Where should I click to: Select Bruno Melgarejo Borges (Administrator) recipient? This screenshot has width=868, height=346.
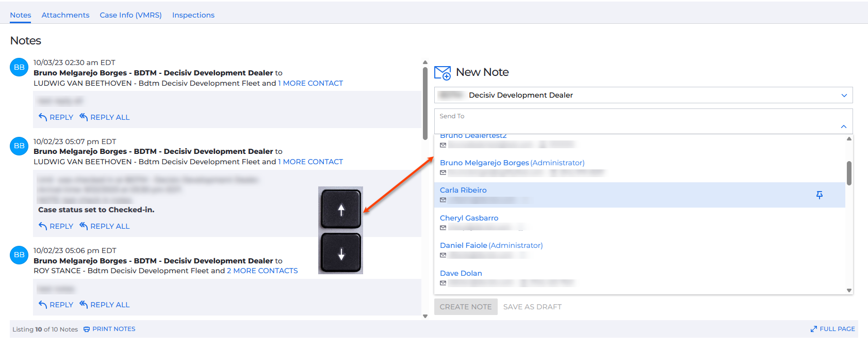point(512,163)
